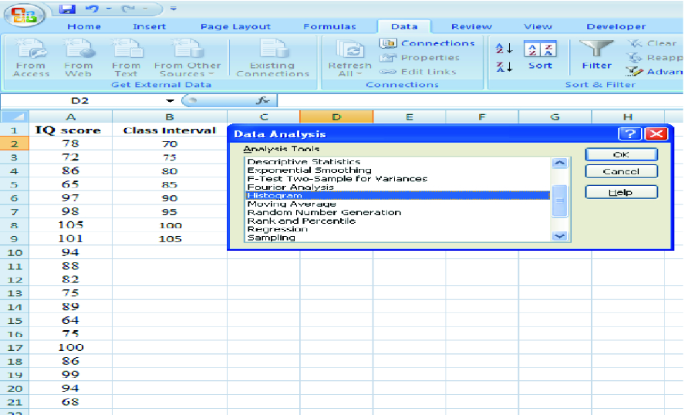The width and height of the screenshot is (685, 415).
Task: Click the dialog question mark help icon
Action: tap(630, 134)
